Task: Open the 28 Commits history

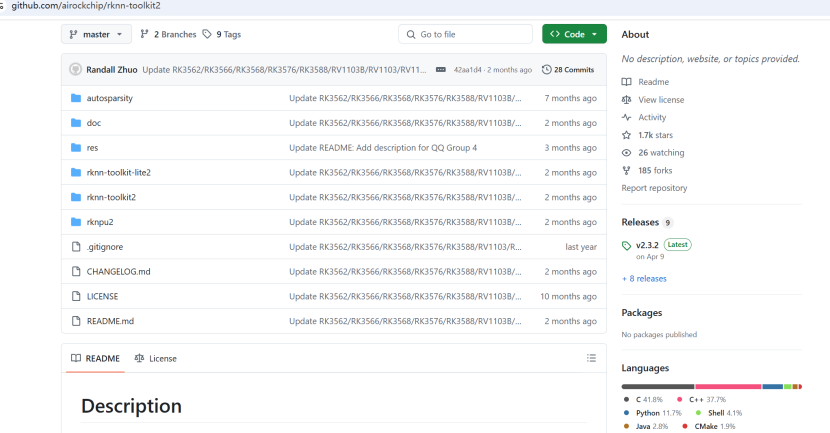Action: pos(568,70)
